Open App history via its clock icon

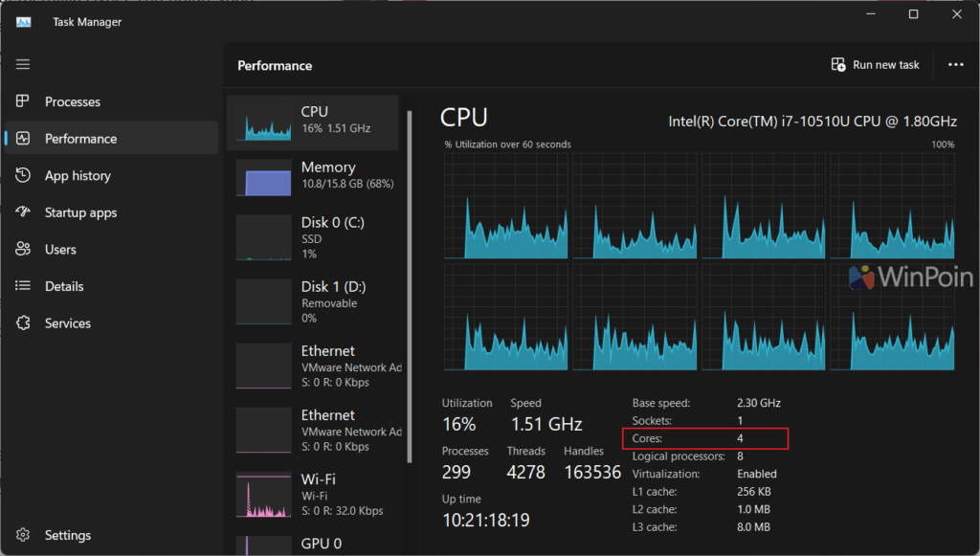point(24,176)
